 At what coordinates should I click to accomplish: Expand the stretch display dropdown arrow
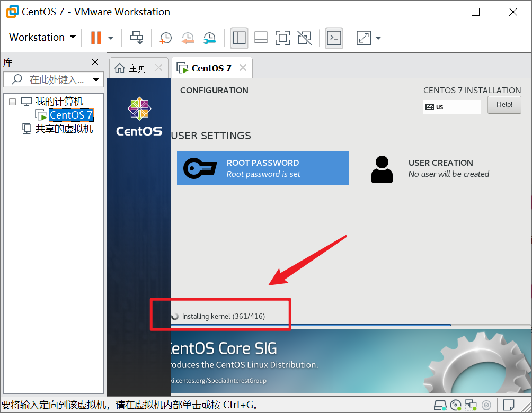(378, 38)
